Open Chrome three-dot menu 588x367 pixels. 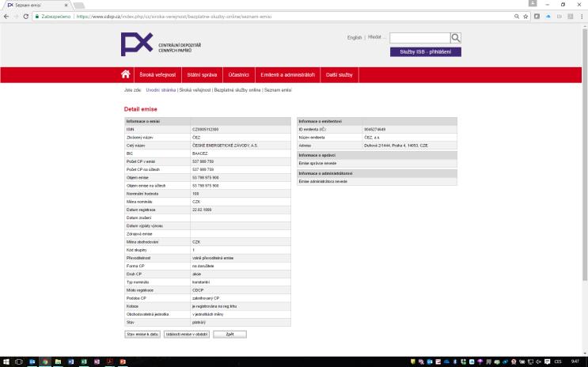click(x=582, y=17)
